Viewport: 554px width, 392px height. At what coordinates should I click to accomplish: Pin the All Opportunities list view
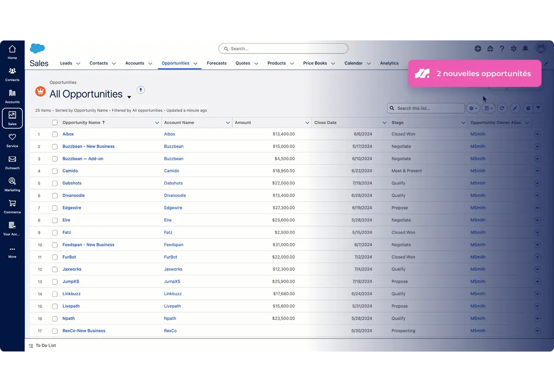pyautogui.click(x=141, y=89)
